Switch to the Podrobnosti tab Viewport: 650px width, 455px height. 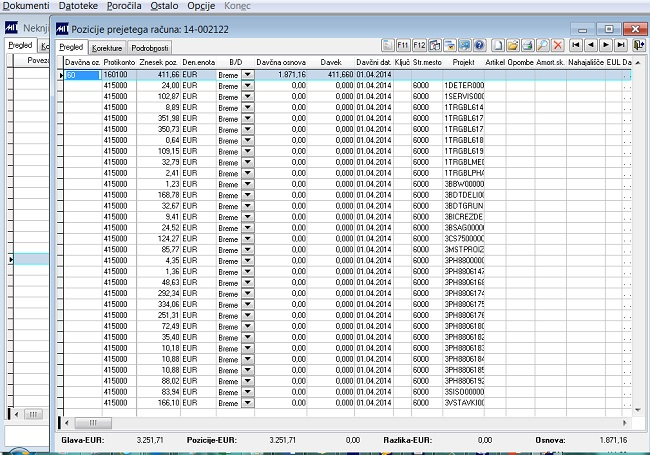pyautogui.click(x=150, y=47)
